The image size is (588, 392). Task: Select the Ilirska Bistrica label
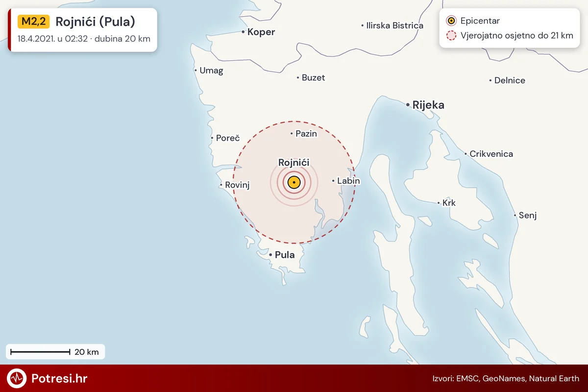(x=395, y=25)
